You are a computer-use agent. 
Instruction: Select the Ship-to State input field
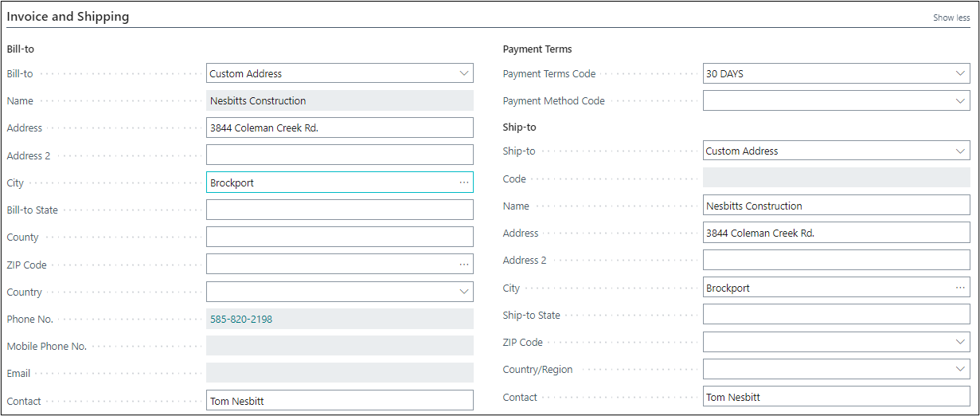click(x=836, y=315)
